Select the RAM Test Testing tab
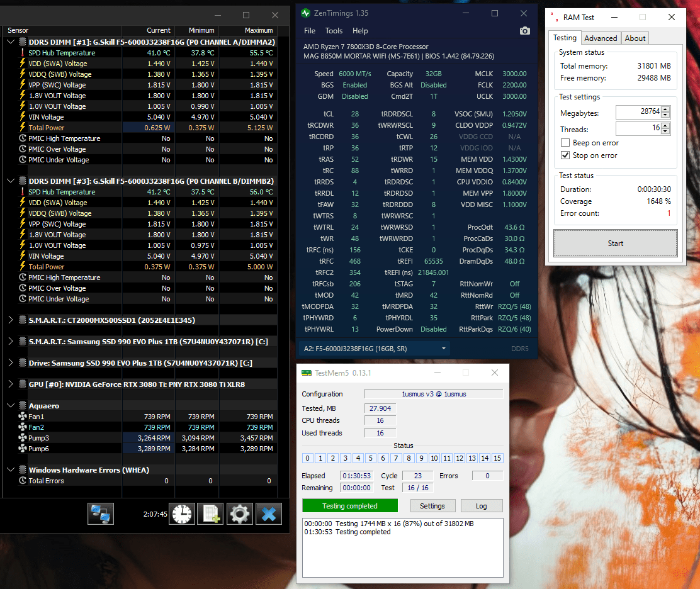 tap(565, 38)
